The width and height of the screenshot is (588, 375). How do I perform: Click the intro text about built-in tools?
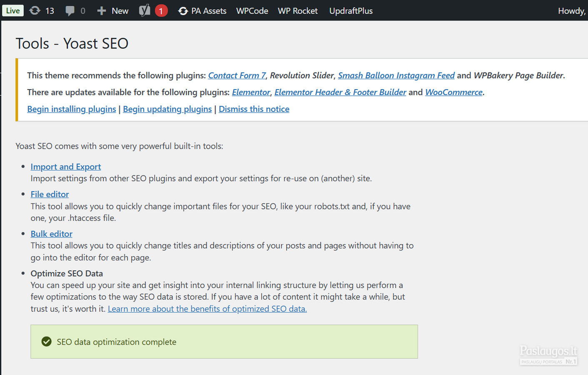tap(120, 146)
